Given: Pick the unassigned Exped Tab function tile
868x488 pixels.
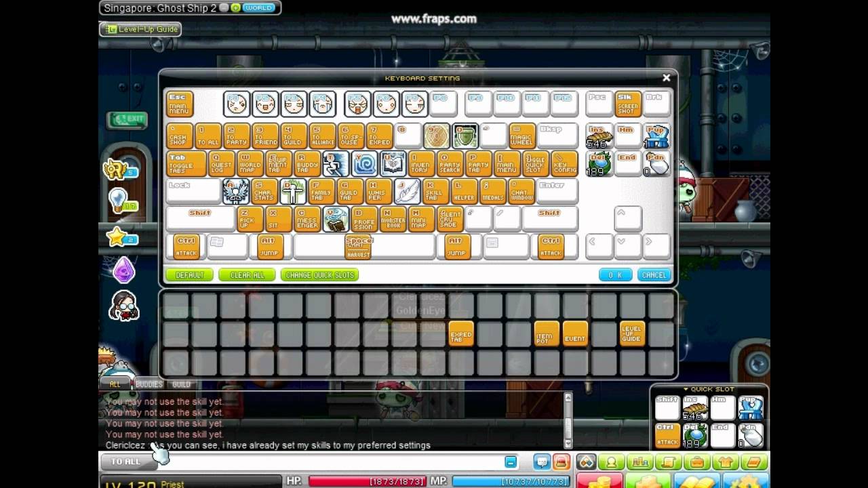Looking at the screenshot, I should click(x=461, y=334).
